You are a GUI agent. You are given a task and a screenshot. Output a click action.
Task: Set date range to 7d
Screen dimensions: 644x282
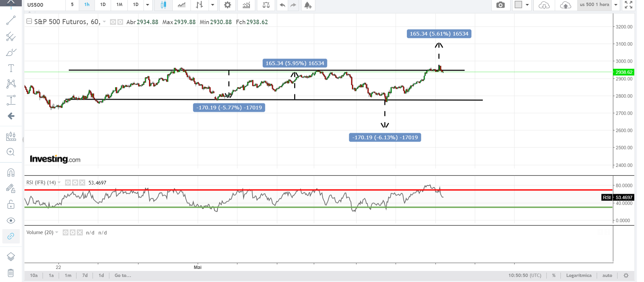85,276
